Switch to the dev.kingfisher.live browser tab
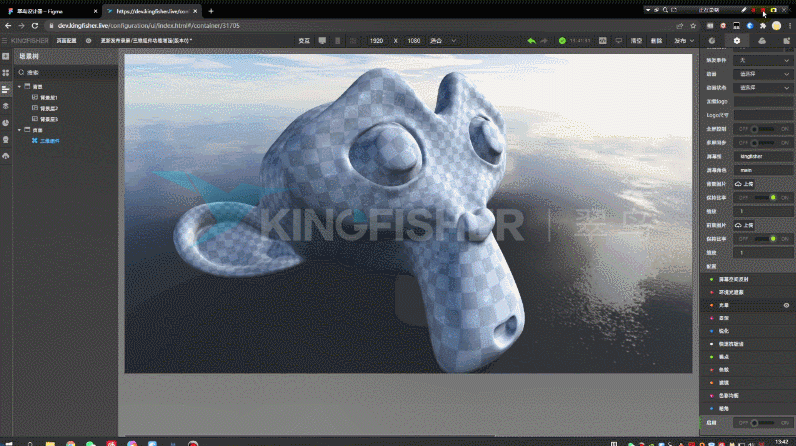The image size is (796, 446). 152,11
